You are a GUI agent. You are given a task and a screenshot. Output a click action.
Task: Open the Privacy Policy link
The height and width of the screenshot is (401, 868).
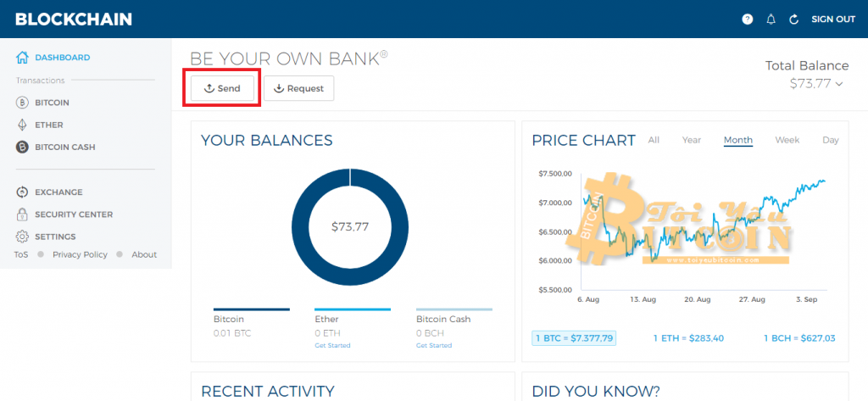tap(80, 254)
